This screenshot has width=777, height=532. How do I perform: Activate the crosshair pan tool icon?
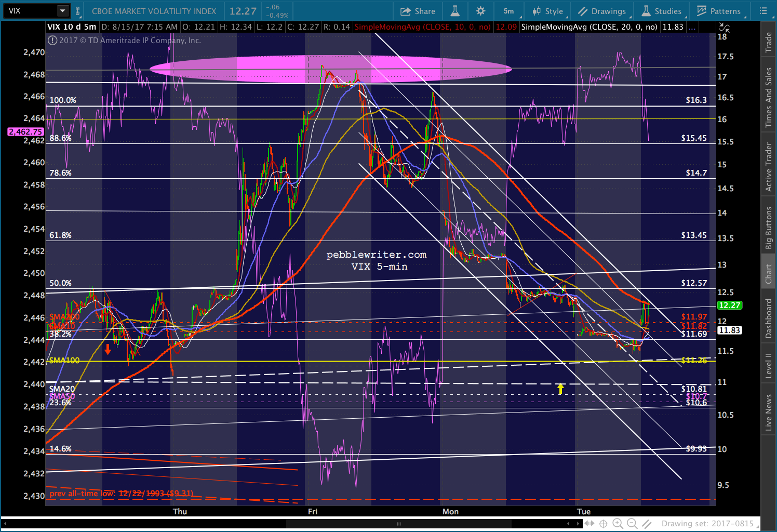603,524
